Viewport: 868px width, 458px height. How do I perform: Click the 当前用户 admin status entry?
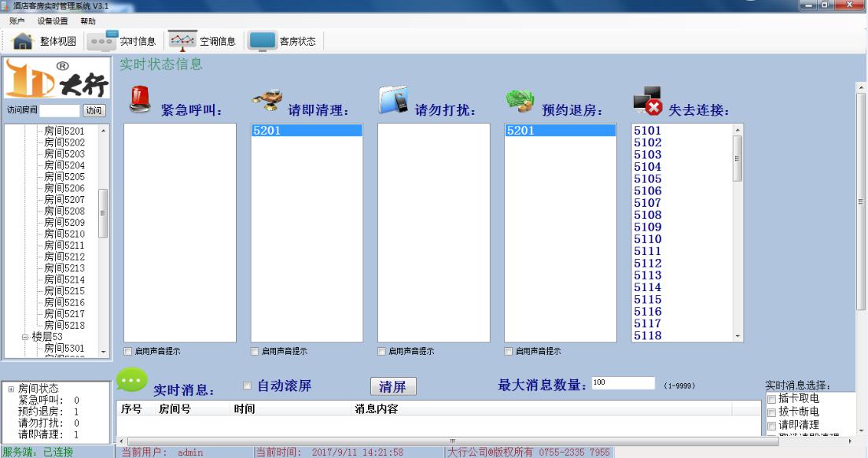tap(162, 452)
